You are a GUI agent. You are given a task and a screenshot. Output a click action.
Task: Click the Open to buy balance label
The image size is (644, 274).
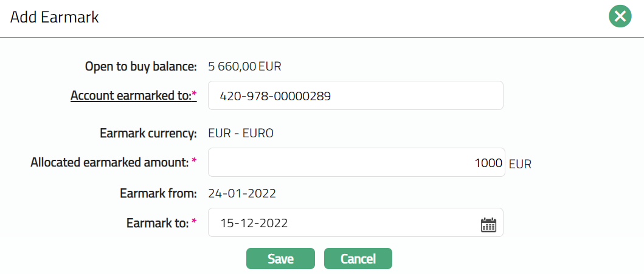[140, 66]
